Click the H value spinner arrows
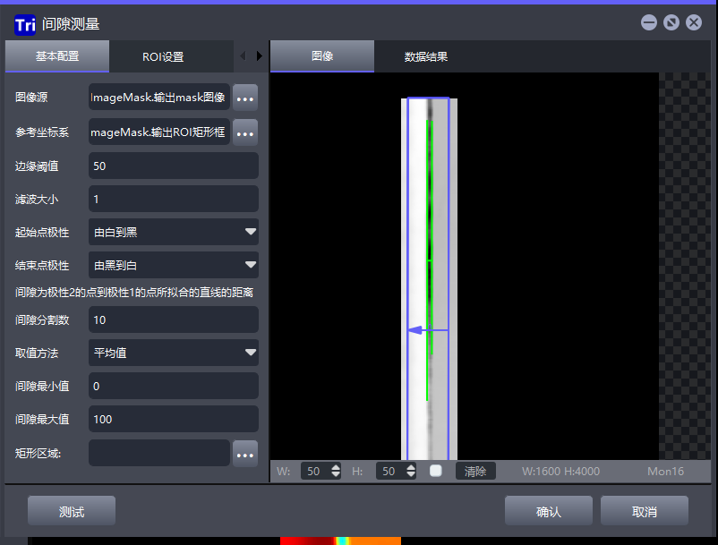 pyautogui.click(x=409, y=471)
